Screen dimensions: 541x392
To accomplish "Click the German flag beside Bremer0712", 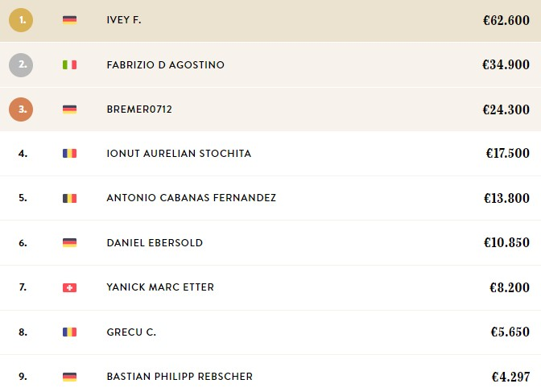I will (69, 109).
